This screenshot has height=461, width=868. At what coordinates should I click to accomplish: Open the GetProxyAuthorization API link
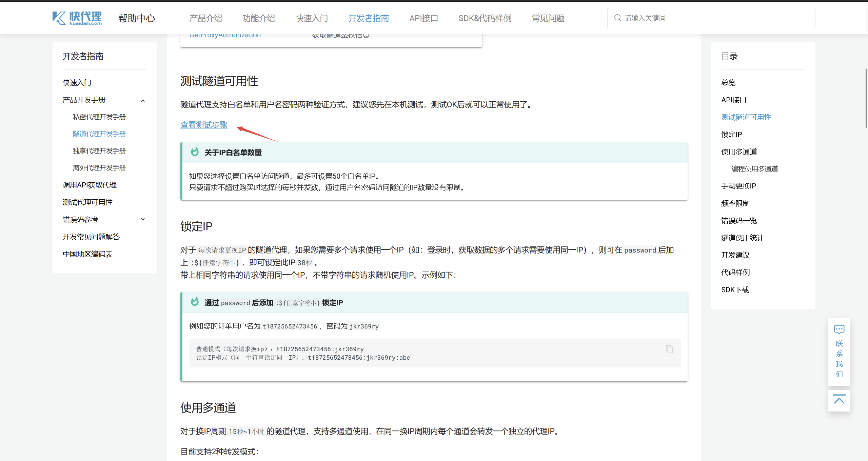[x=225, y=35]
